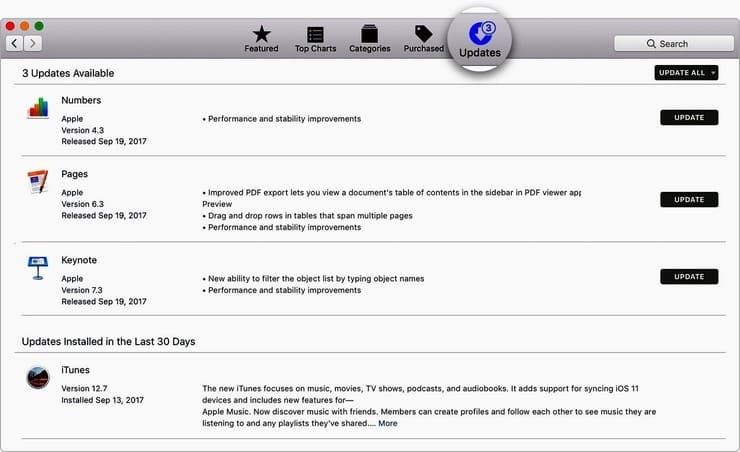Viewport: 740px width, 452px height.
Task: Select the Updates tab with badge
Action: point(480,40)
